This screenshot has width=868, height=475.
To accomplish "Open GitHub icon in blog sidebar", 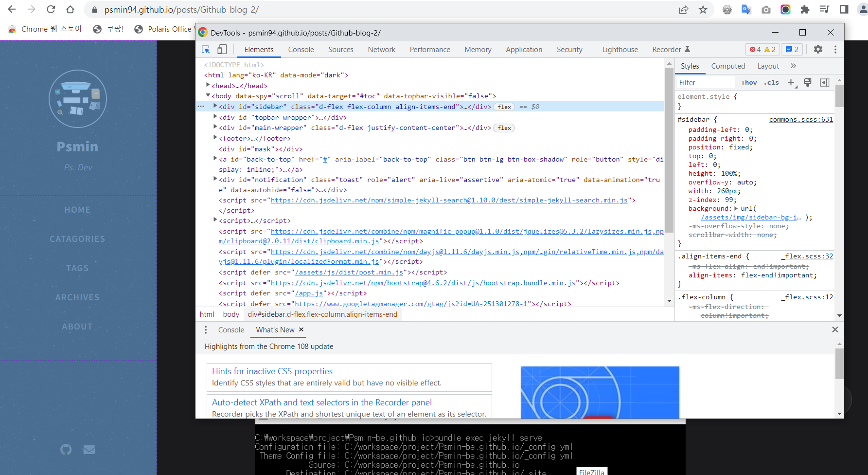I will [66, 450].
